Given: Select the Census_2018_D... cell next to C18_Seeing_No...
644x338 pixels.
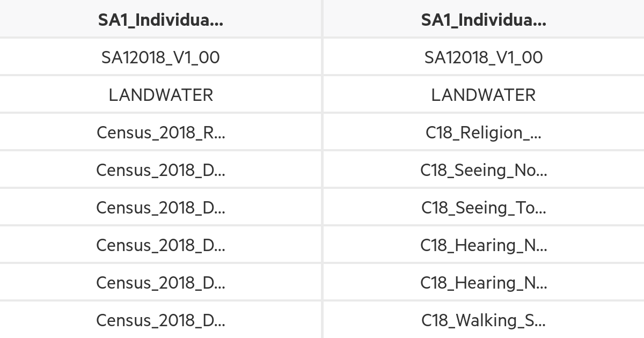Looking at the screenshot, I should point(161,170).
